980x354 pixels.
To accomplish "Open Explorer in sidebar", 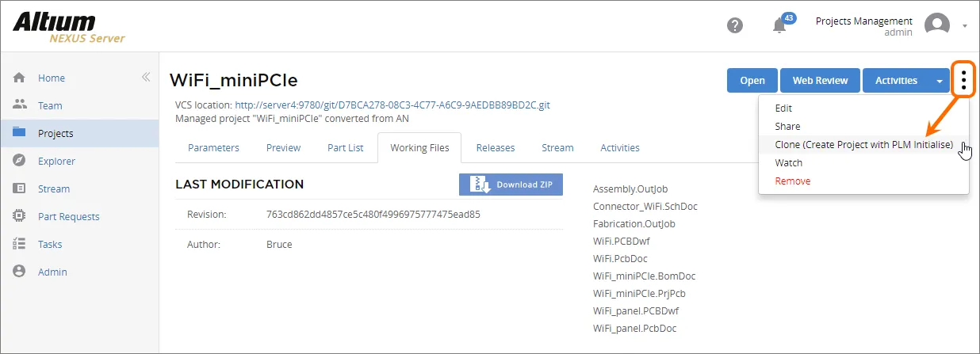I will 56,161.
